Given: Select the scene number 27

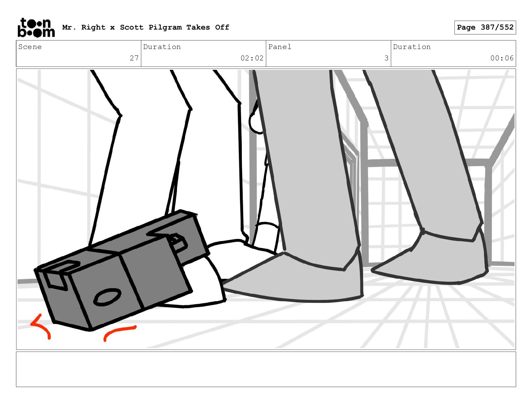Looking at the screenshot, I should tap(134, 58).
